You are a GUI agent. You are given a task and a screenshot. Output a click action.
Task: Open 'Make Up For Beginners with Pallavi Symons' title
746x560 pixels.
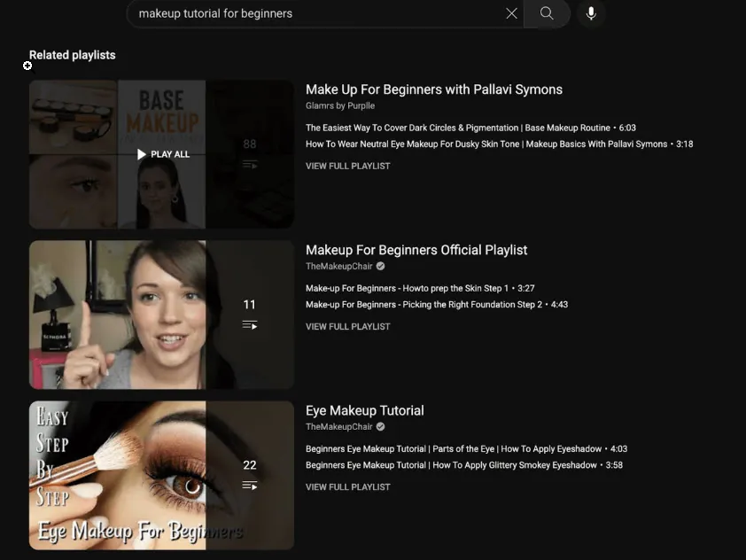pos(434,89)
